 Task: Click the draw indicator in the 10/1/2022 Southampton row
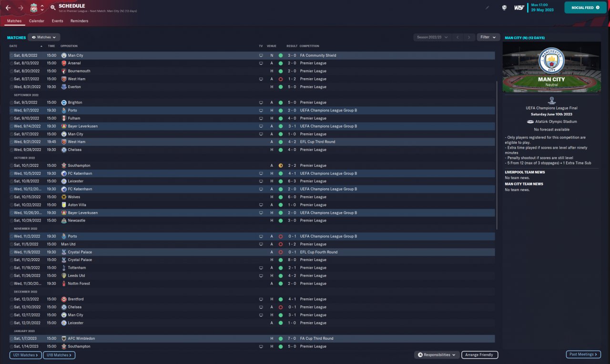(281, 165)
